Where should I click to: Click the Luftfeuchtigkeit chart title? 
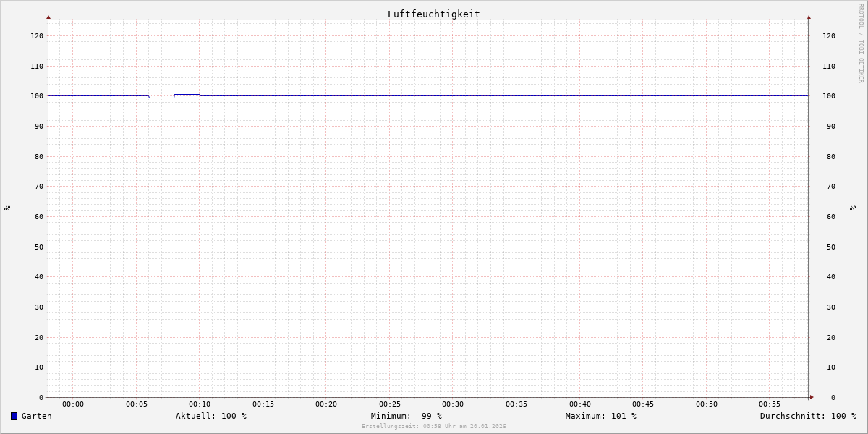point(433,14)
